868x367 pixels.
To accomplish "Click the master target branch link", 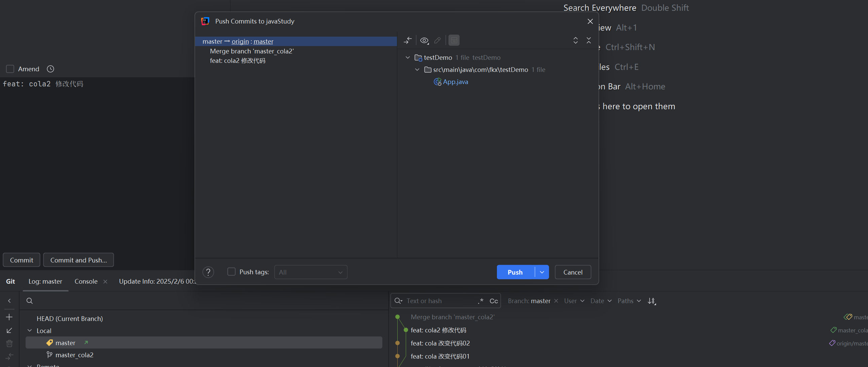I will tap(263, 41).
